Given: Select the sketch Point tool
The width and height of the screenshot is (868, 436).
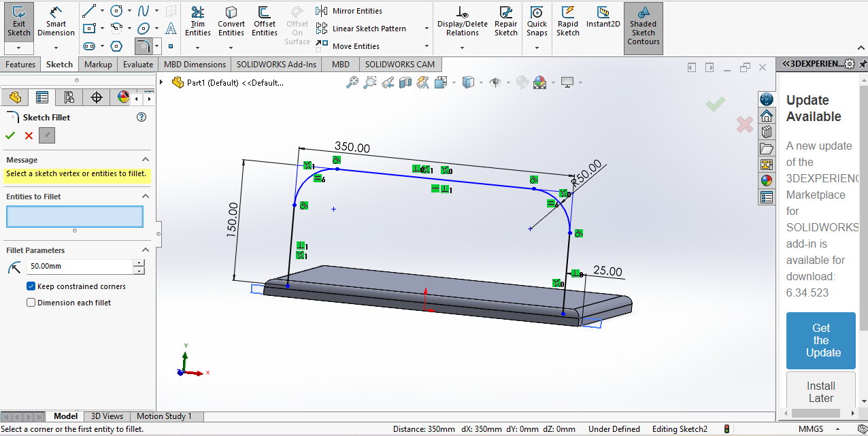Looking at the screenshot, I should [171, 46].
